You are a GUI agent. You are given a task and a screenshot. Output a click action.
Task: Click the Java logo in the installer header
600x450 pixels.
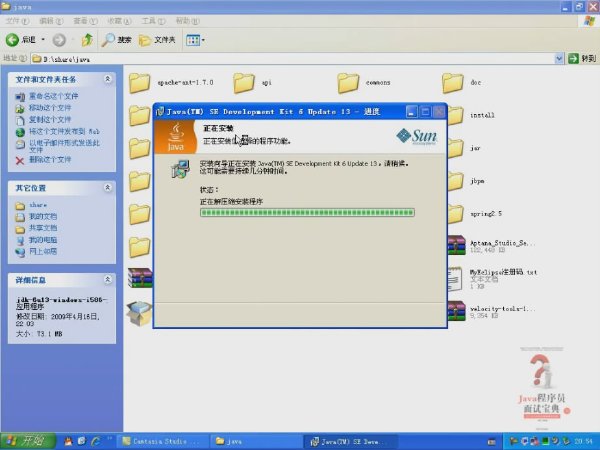coord(175,137)
